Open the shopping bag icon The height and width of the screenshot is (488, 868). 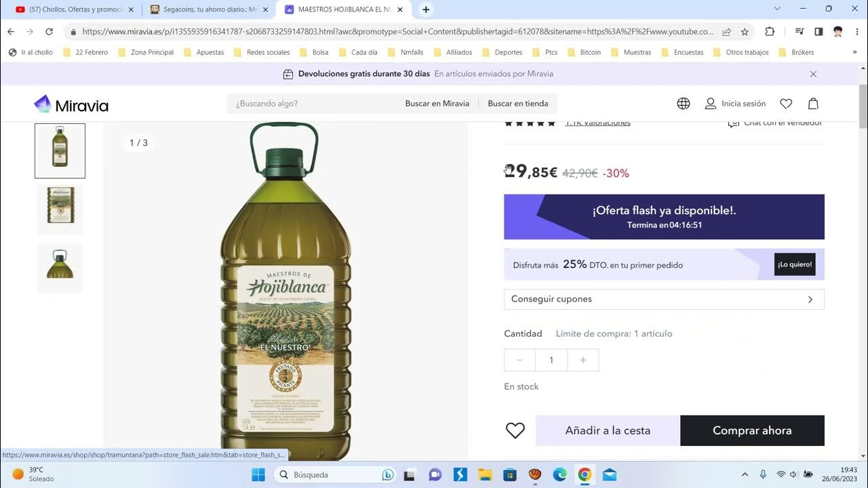pos(813,104)
